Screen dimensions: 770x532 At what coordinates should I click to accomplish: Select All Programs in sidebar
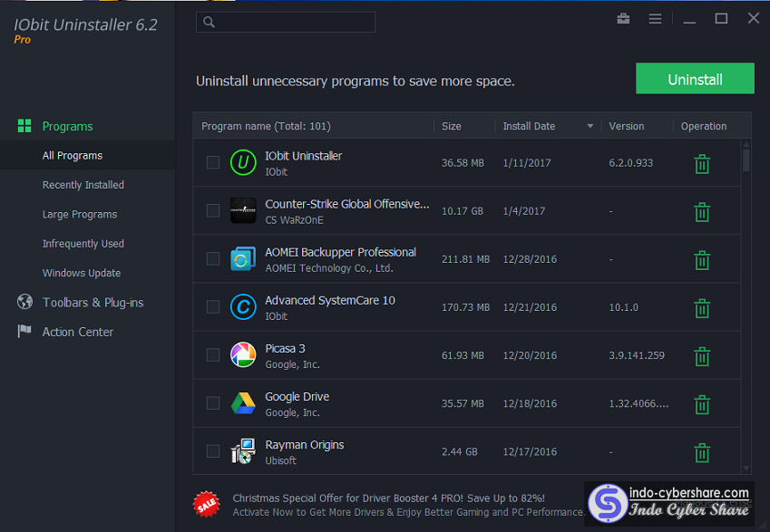(x=73, y=156)
